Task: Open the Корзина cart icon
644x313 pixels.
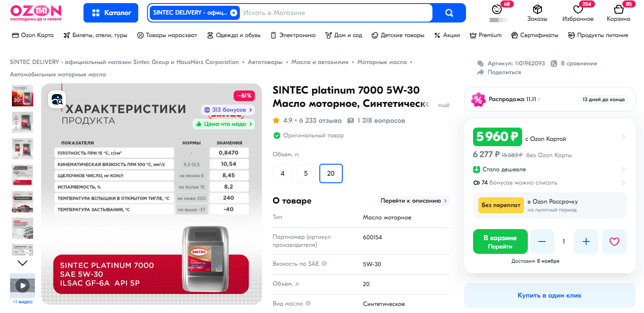Action: pyautogui.click(x=618, y=9)
